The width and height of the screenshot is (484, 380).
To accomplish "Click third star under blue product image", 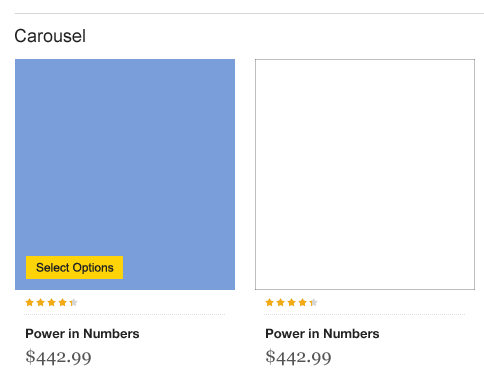I will [52, 302].
